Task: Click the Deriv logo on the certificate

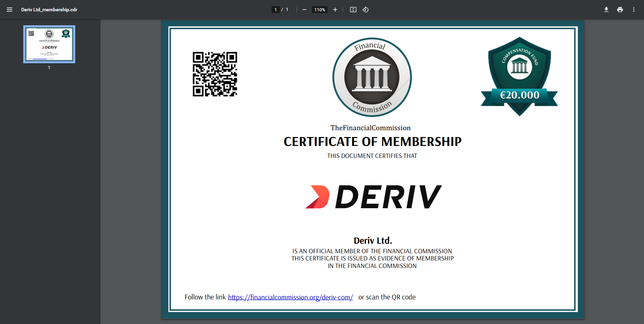Action: point(373,197)
